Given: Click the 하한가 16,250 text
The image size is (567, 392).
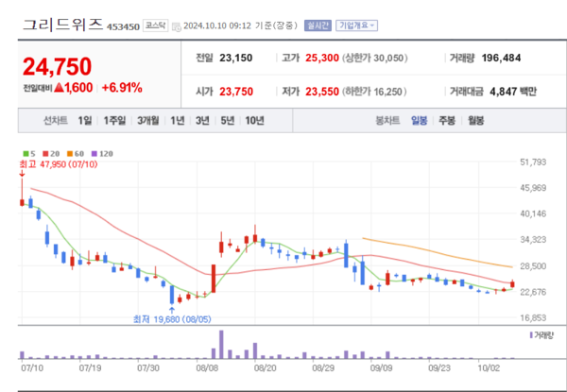Looking at the screenshot, I should click(x=374, y=92).
